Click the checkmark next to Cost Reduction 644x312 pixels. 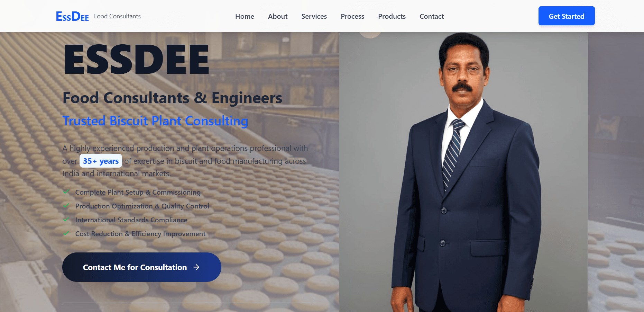[x=66, y=233]
